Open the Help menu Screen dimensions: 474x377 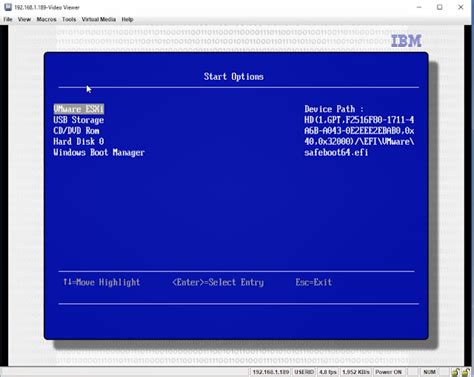click(127, 19)
